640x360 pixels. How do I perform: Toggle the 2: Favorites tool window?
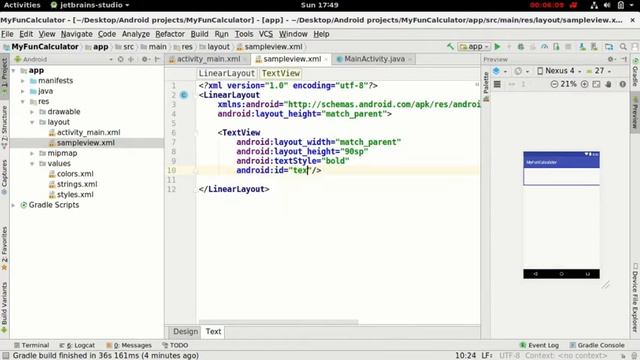(x=4, y=248)
